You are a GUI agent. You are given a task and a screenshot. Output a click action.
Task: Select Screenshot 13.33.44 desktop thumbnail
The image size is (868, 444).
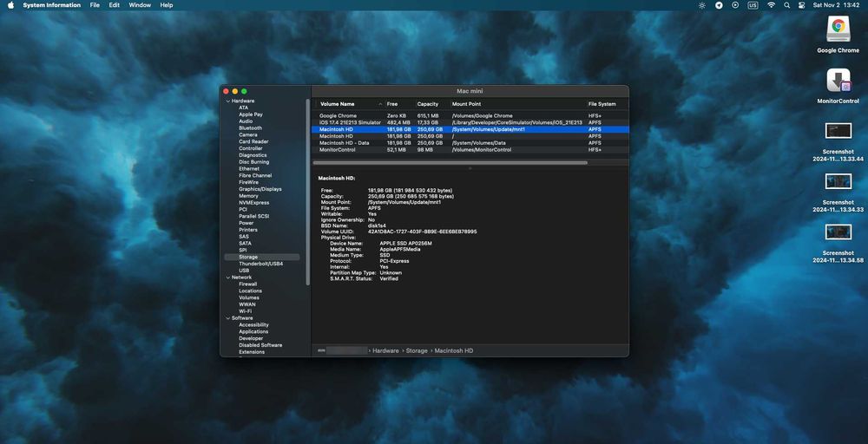click(838, 130)
